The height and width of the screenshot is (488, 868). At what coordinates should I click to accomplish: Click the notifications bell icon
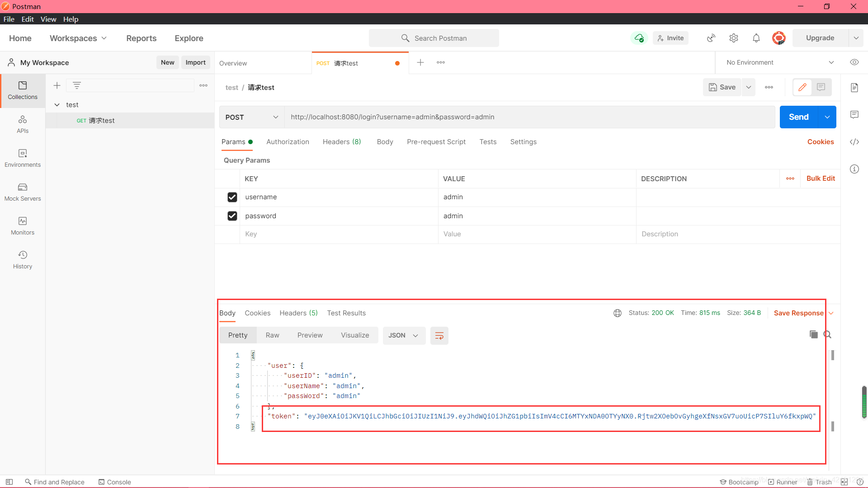click(x=756, y=38)
